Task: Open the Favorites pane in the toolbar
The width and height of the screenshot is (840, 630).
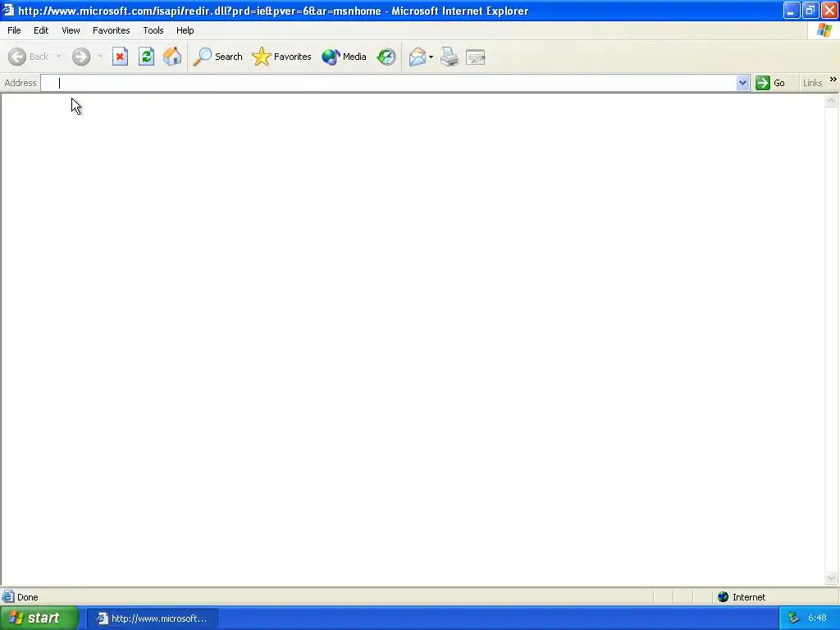Action: (x=282, y=57)
